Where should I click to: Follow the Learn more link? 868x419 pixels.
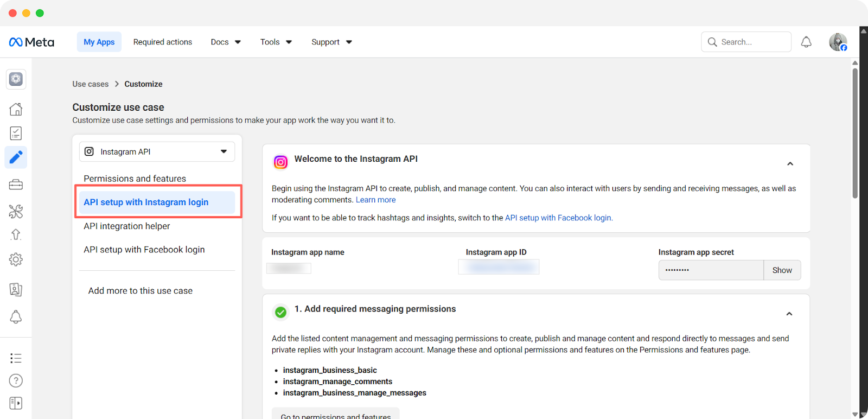tap(375, 200)
